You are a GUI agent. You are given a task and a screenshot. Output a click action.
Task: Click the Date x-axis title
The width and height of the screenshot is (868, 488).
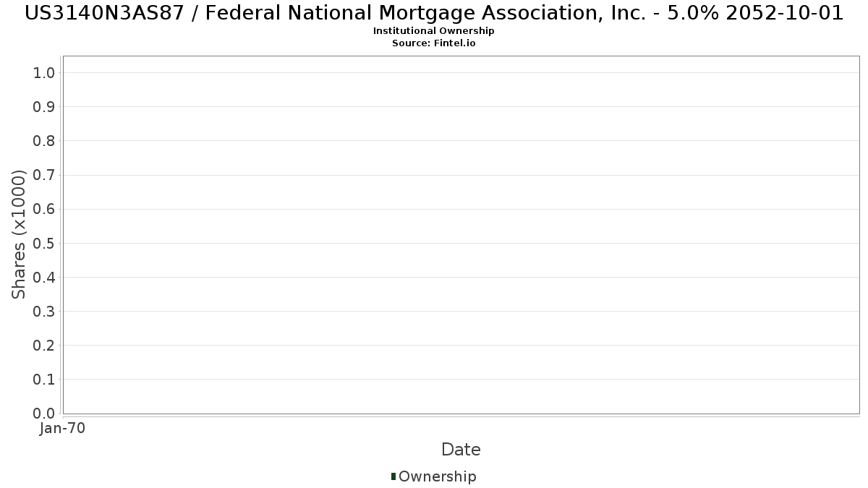(x=461, y=450)
